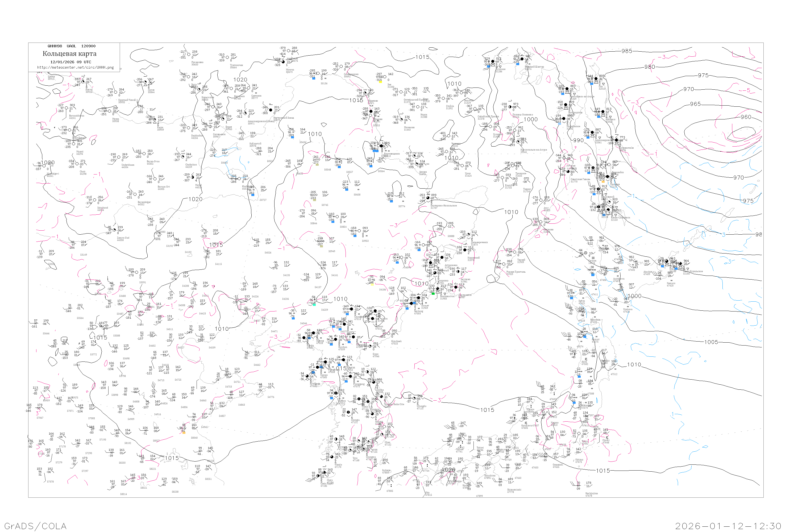Screen dimensions: 798x532
Task: Click the orange square near Макаров station
Action: click(603, 181)
